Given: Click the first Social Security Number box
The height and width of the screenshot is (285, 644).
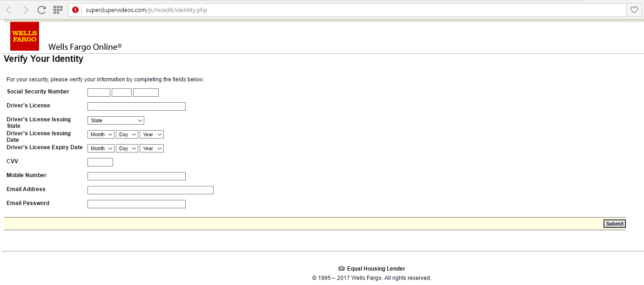Looking at the screenshot, I should [99, 93].
